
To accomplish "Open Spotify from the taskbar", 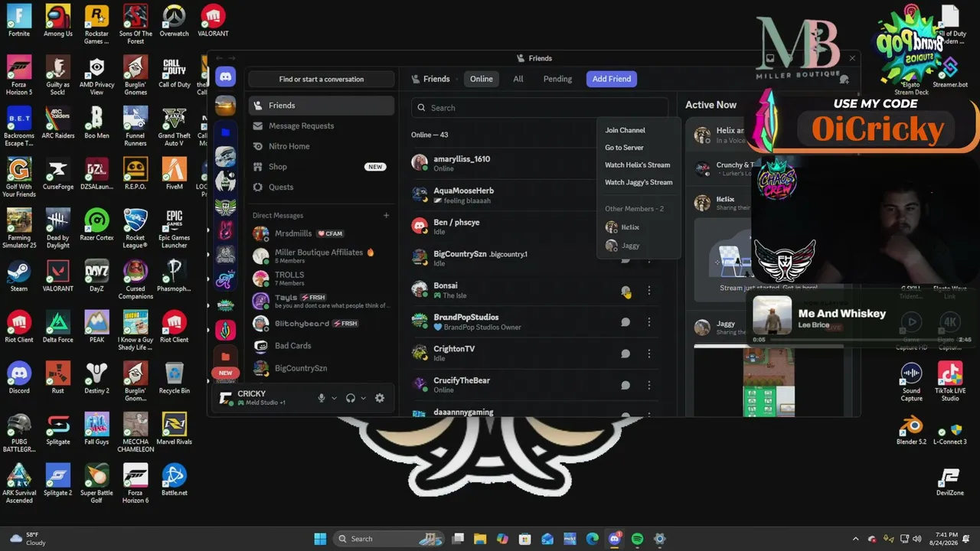I will pos(637,539).
